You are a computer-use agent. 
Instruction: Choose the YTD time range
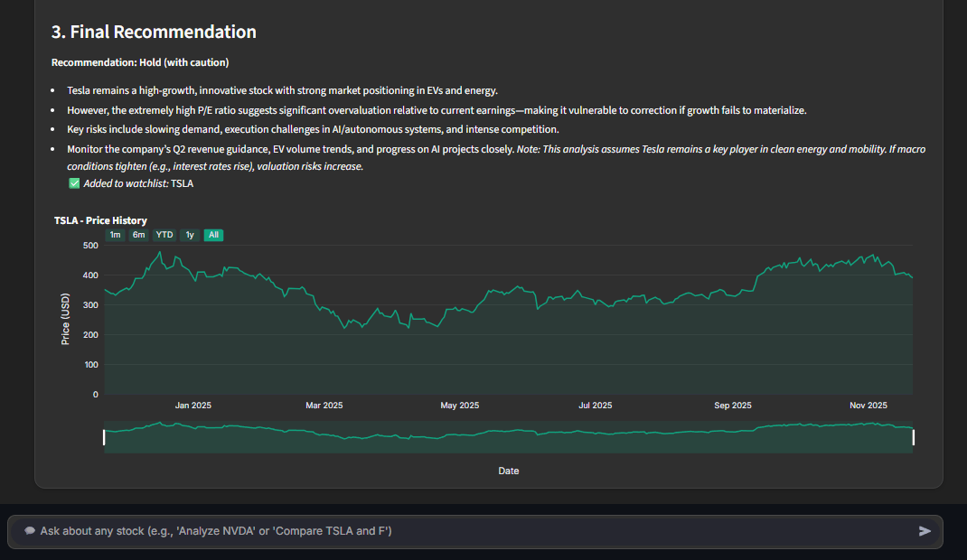pyautogui.click(x=164, y=235)
